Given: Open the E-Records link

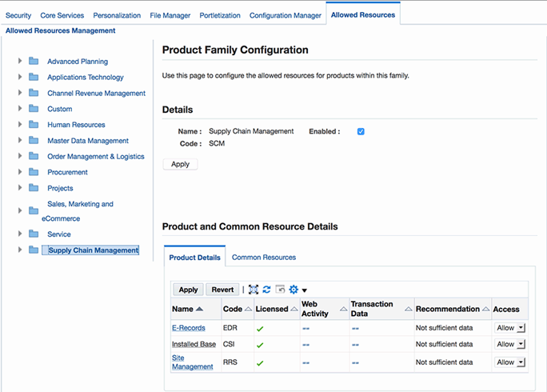Looking at the screenshot, I should 189,328.
